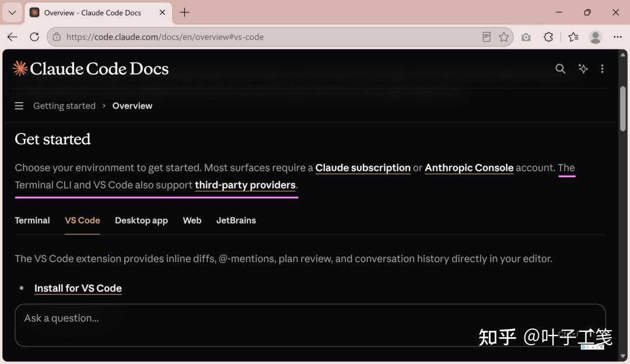
Task: Open the docs vertical dots menu
Action: pos(602,69)
